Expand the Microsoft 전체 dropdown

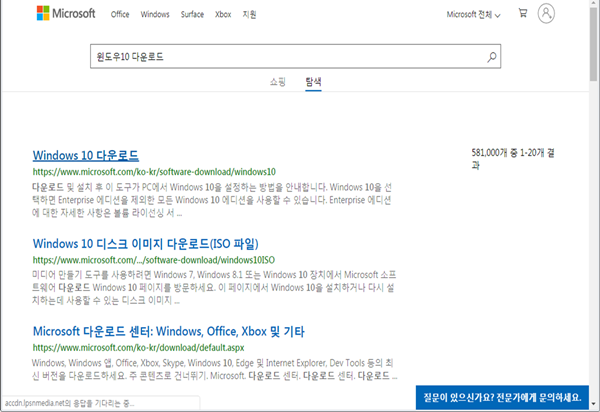pyautogui.click(x=474, y=15)
